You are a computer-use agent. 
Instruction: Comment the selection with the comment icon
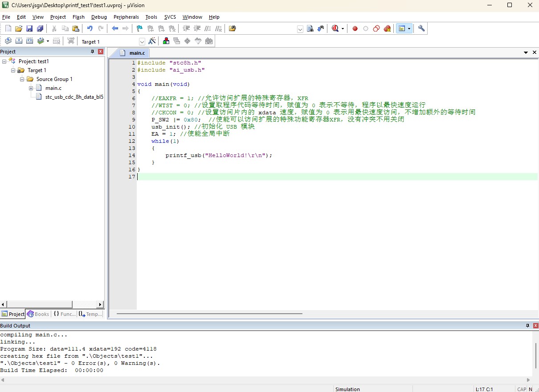(x=208, y=28)
